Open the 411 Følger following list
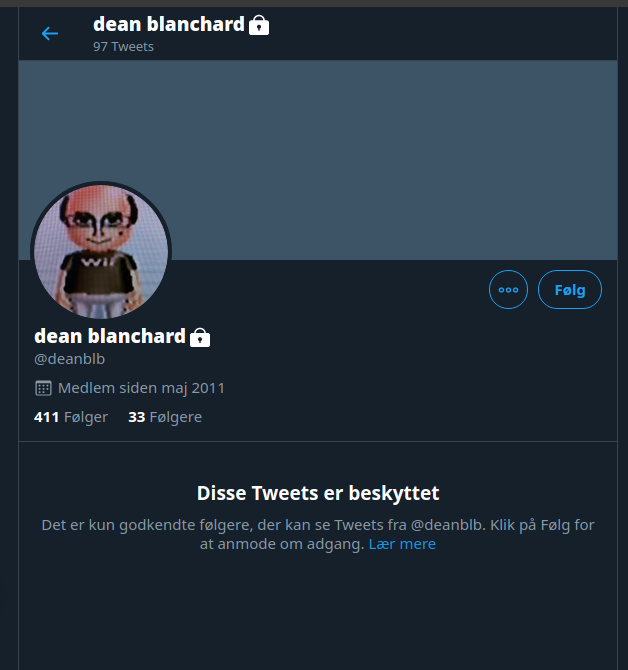 click(71, 417)
